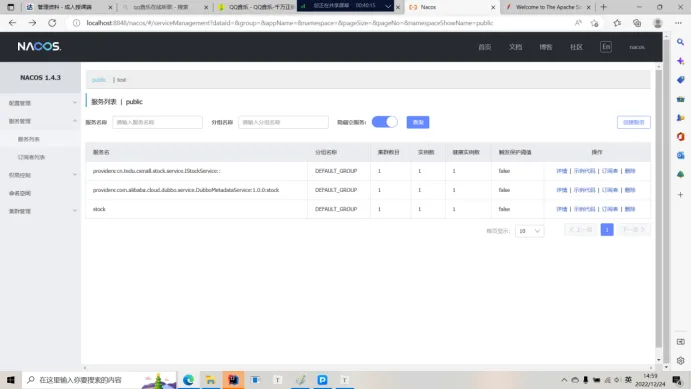Add this page to favorites
This screenshot has width=692, height=389.
tap(594, 23)
